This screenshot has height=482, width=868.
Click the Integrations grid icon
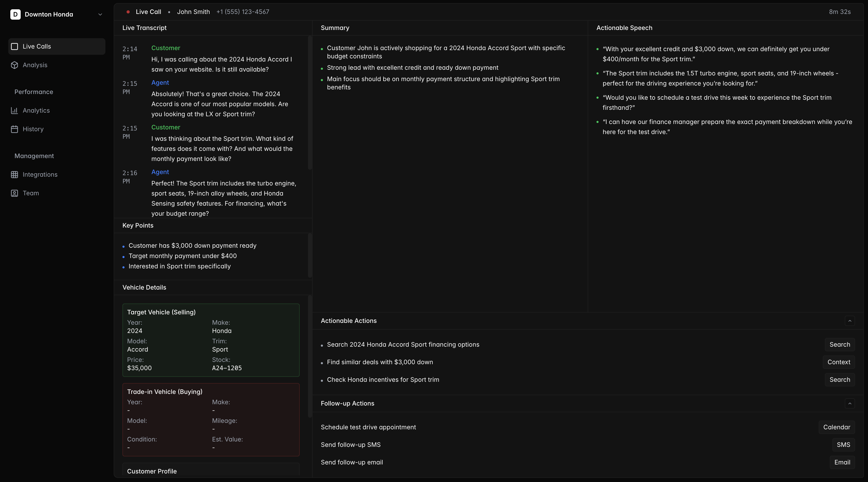click(14, 174)
